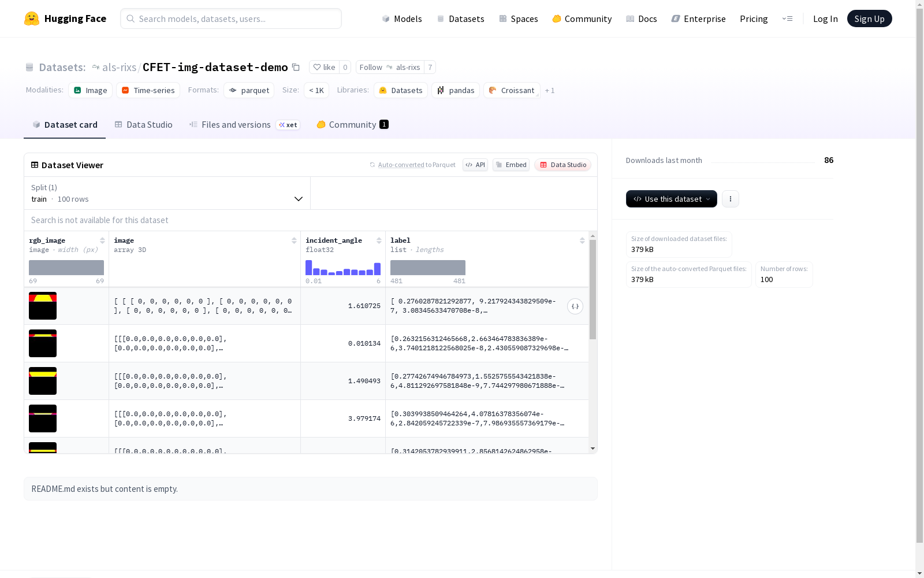Click the incident_angle histogram chart
The height and width of the screenshot is (578, 924).
tap(343, 268)
